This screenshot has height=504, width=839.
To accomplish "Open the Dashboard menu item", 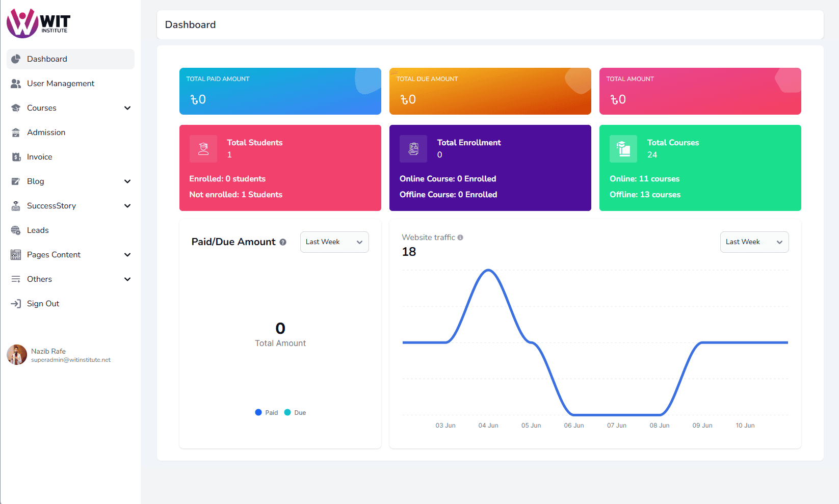I will [70, 59].
